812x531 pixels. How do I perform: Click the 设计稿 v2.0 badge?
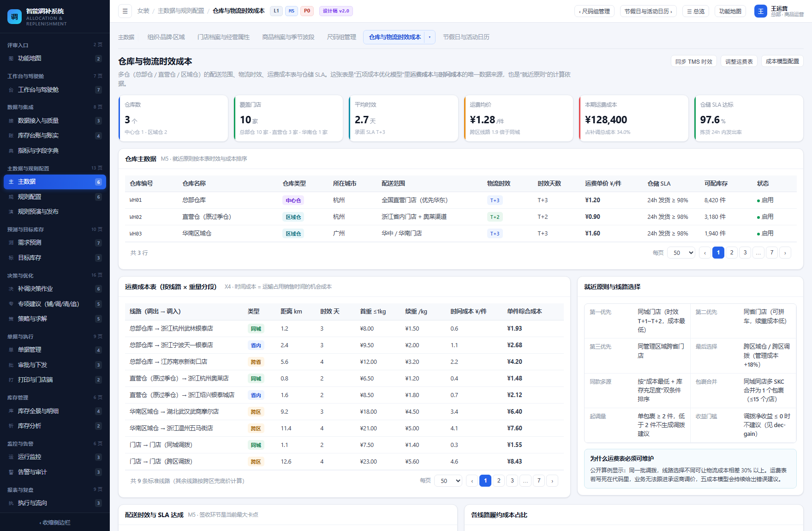pyautogui.click(x=336, y=11)
